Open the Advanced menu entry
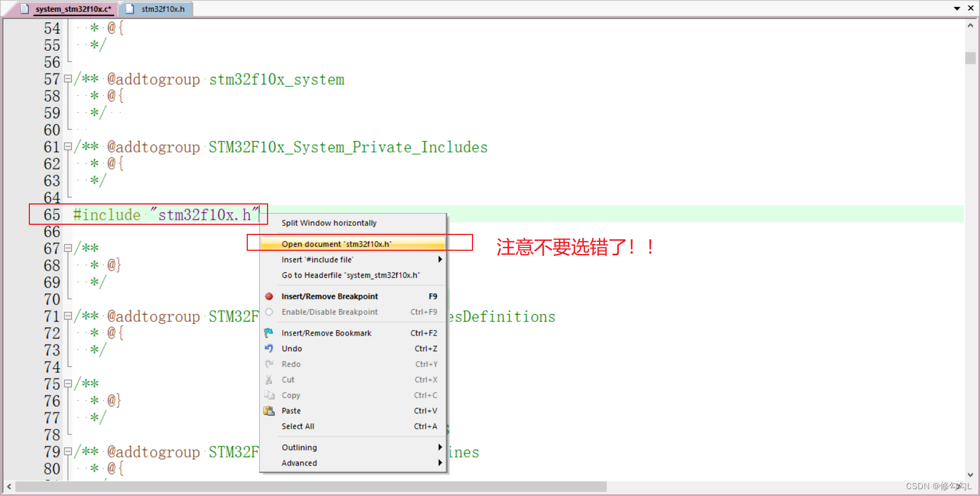The image size is (980, 496). click(x=353, y=463)
